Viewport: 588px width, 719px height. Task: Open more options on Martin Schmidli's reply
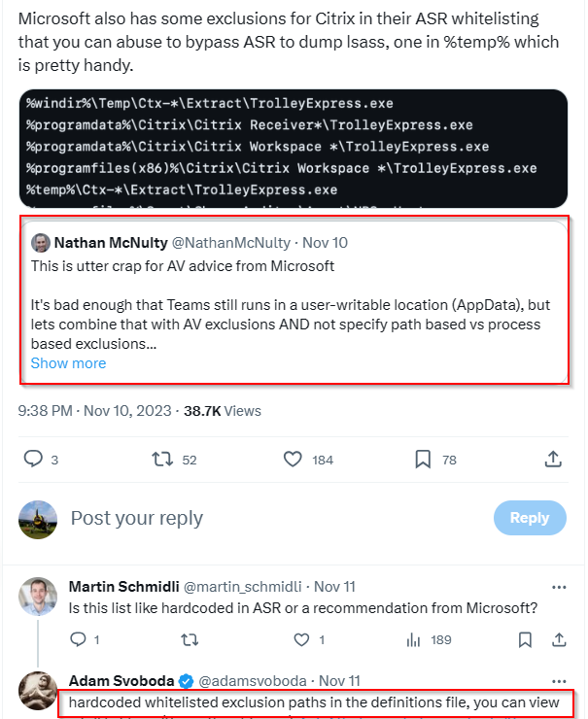click(559, 587)
